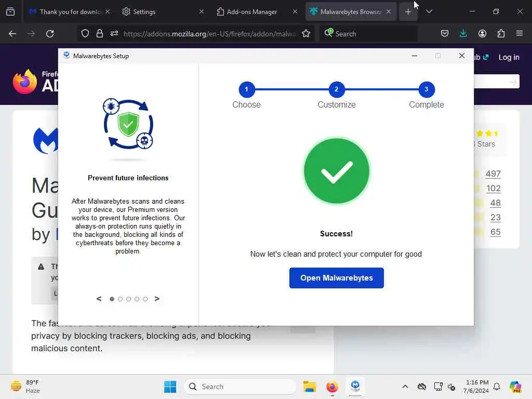The image size is (532, 399).
Task: Close the Malwarebytes Setup window
Action: point(461,56)
